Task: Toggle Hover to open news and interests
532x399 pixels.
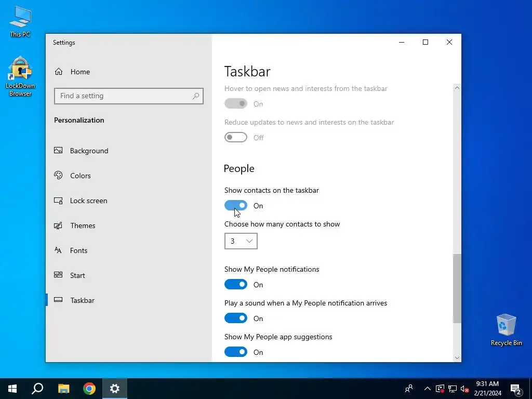Action: pyautogui.click(x=236, y=103)
